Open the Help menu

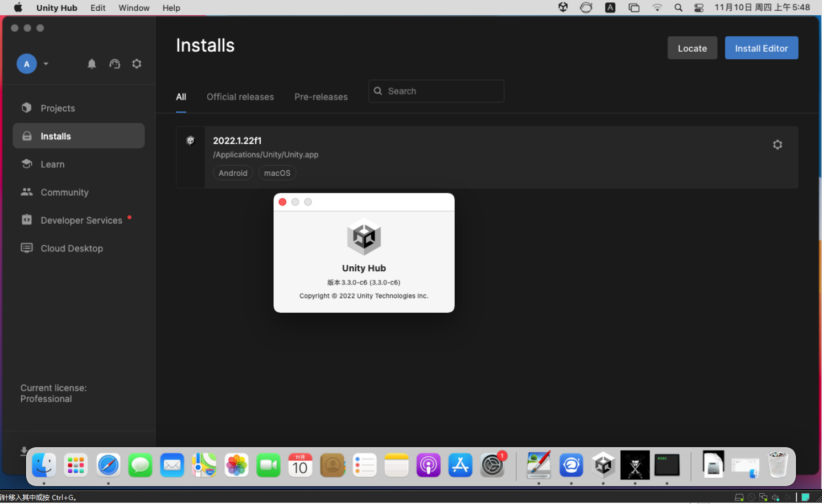tap(171, 8)
